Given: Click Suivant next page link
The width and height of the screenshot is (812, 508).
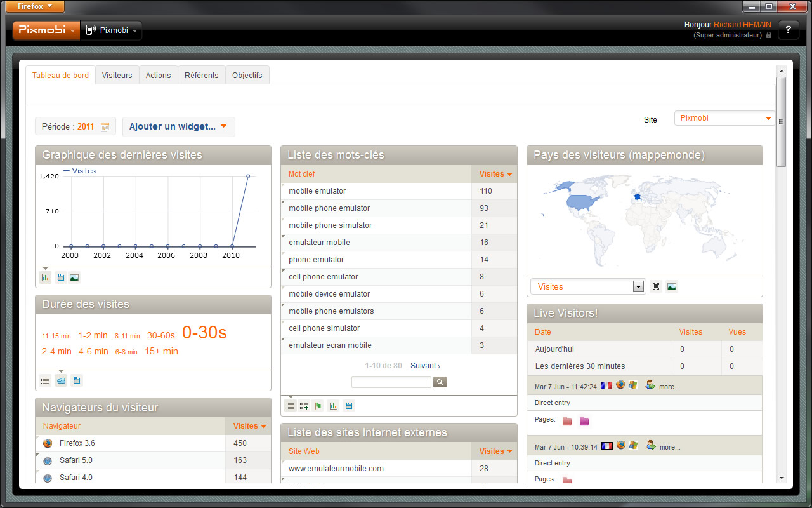Looking at the screenshot, I should 425,366.
